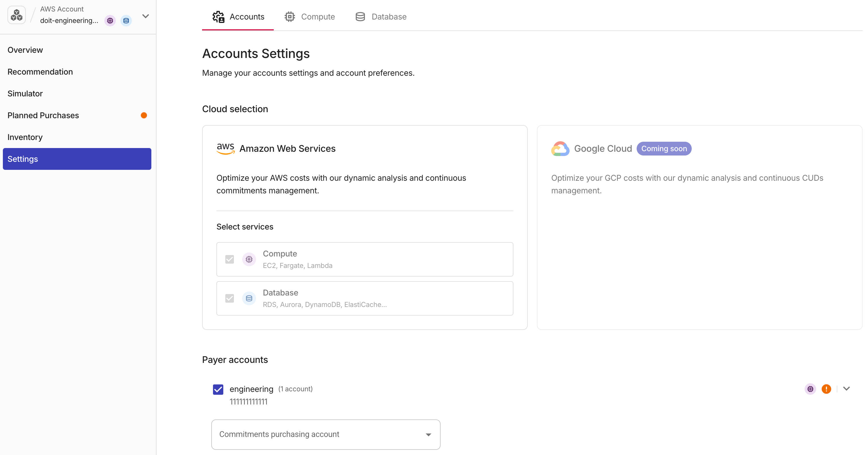Click the Compute chip icon in tab bar
Image resolution: width=868 pixels, height=455 pixels.
(x=290, y=17)
